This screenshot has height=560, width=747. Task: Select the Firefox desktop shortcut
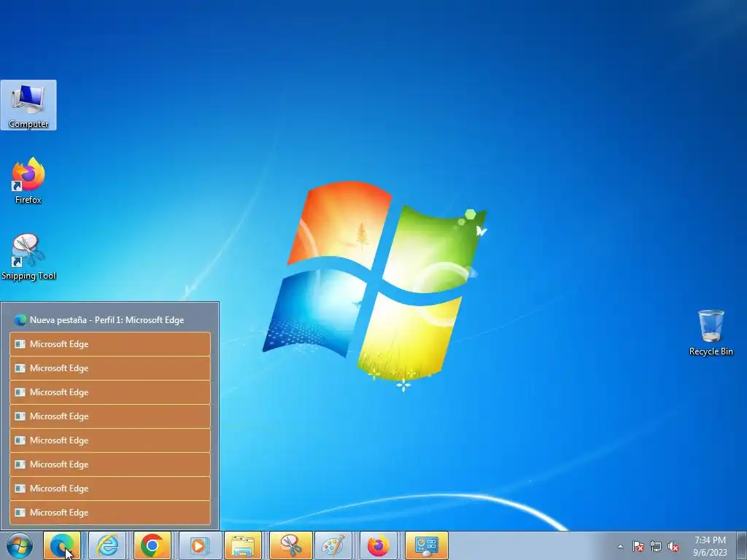coord(28,181)
